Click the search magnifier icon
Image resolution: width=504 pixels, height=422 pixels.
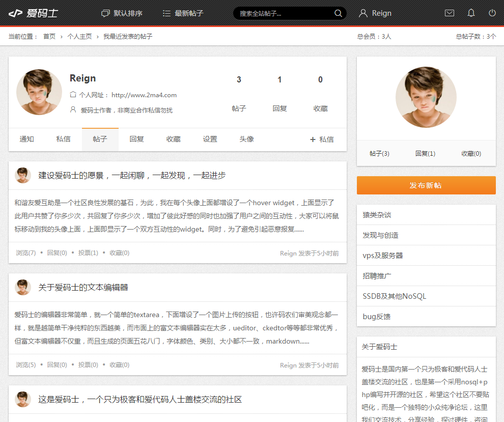pos(338,13)
